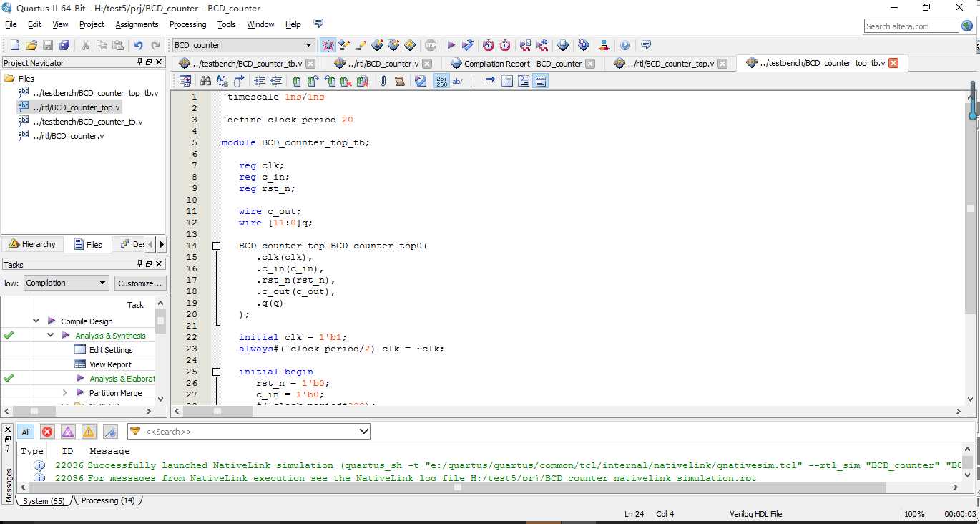
Task: Close the BCD_counter_top_tb.v tab
Action: click(x=893, y=63)
